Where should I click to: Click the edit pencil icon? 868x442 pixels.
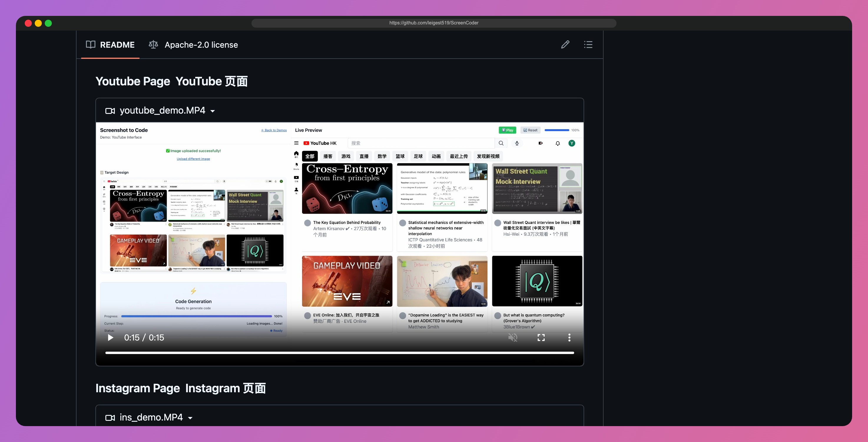coord(565,44)
